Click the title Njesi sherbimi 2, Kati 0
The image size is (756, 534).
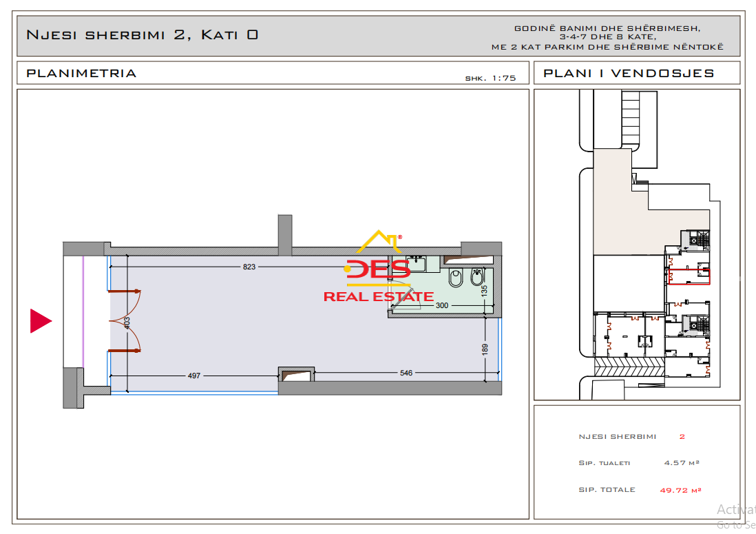142,34
